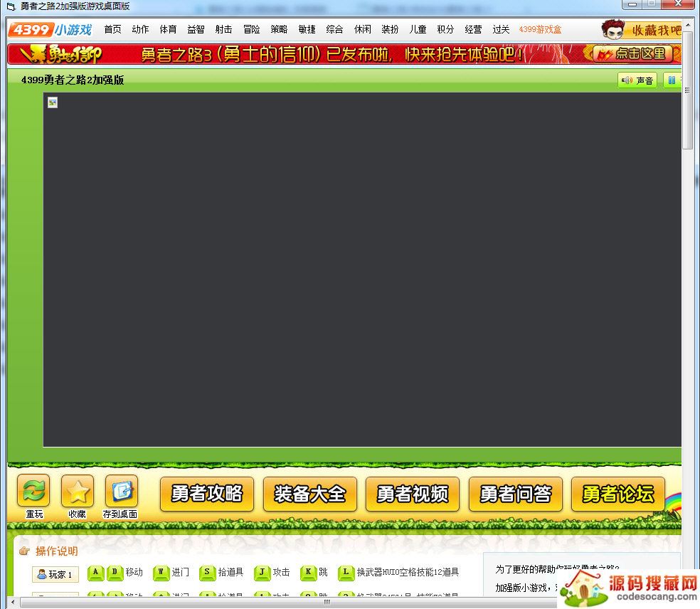Pause the game with the pause button

coord(671,80)
